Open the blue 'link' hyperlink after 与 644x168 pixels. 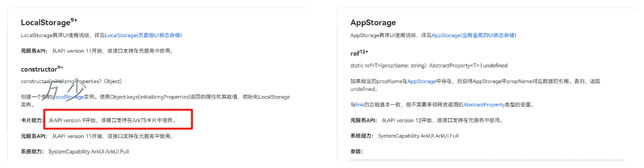[360, 105]
